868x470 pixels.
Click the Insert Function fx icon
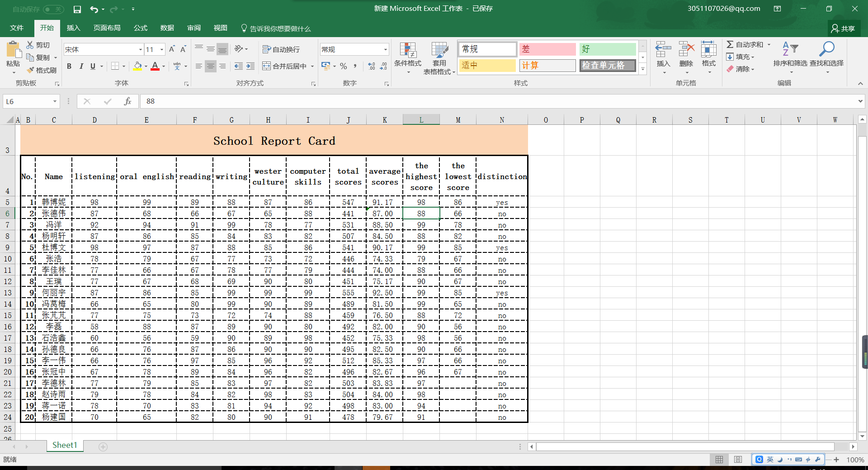127,101
